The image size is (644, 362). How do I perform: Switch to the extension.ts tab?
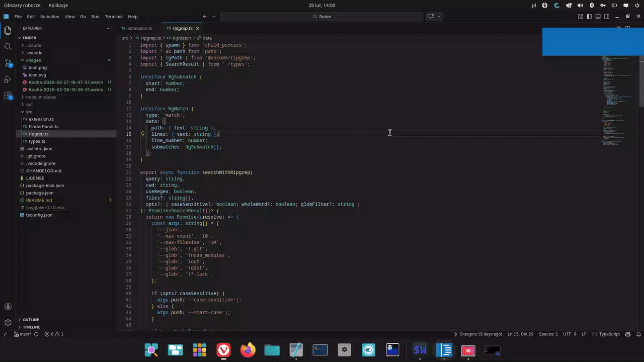tap(139, 28)
